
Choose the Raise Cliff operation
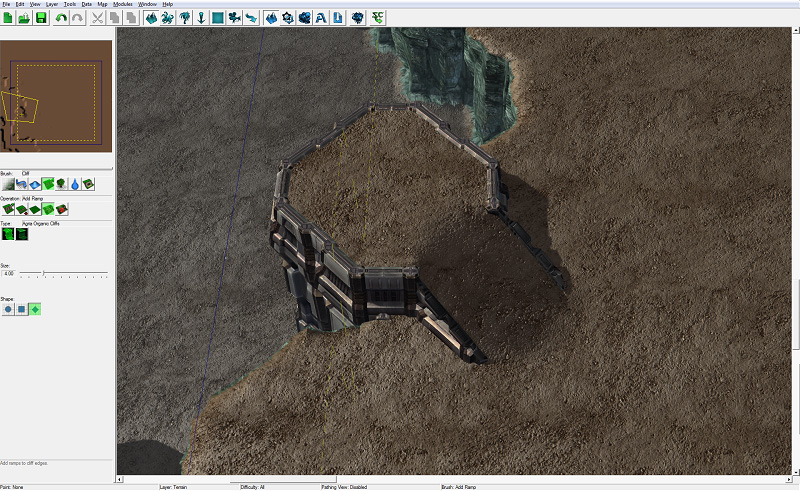tap(8, 209)
